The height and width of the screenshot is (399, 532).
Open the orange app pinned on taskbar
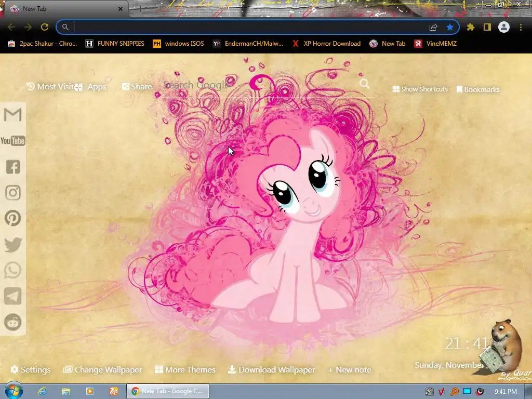tap(114, 391)
